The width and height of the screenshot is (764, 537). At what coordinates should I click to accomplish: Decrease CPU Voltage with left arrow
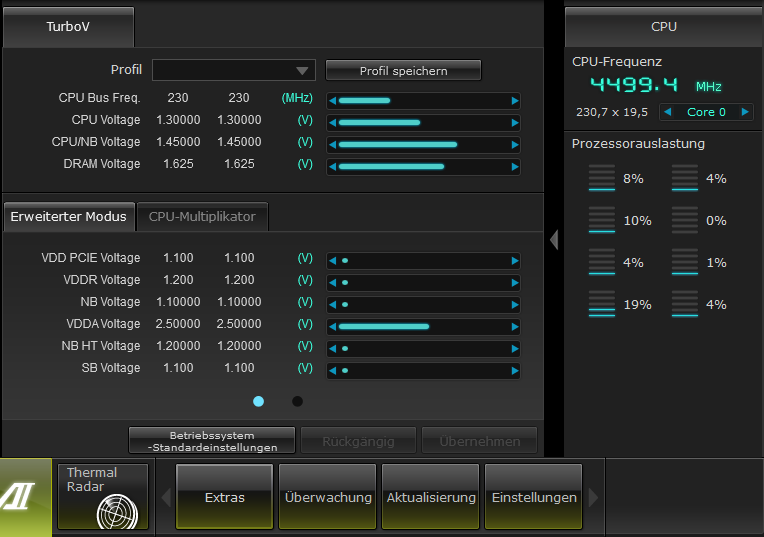click(332, 123)
